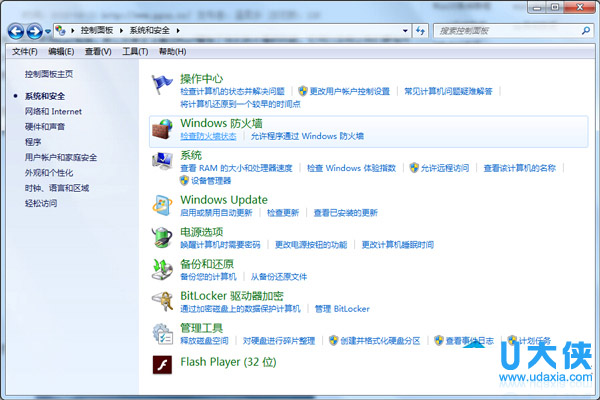This screenshot has height=400, width=600.
Task: Go back with the Back arrow button
Action: (16, 31)
